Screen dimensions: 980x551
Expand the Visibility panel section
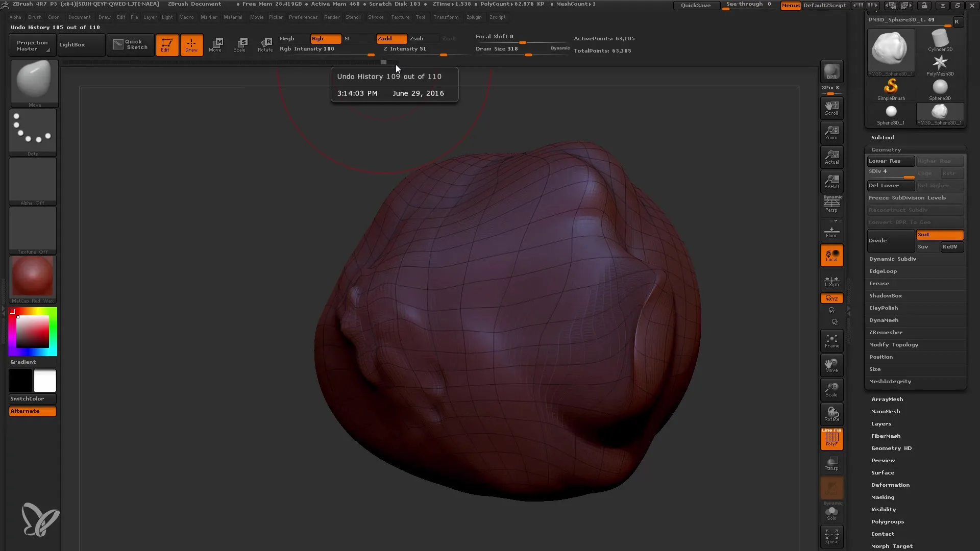[884, 509]
